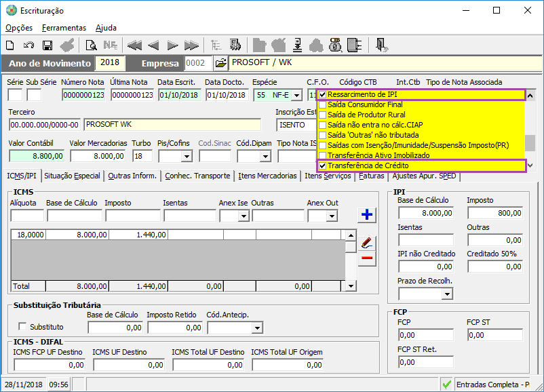Expand the Cód.Antecip. combo box

coord(257,328)
